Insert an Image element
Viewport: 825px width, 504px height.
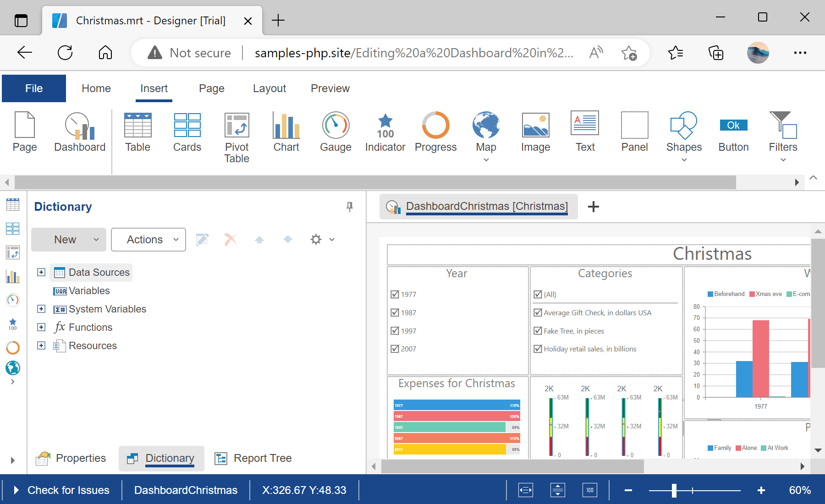pyautogui.click(x=535, y=131)
